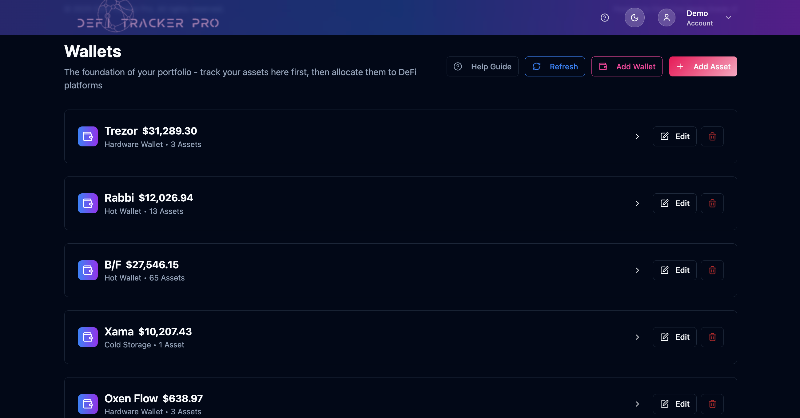Screen dimensions: 800x418
Task: Click the $638.97 balance
Action: (183, 399)
